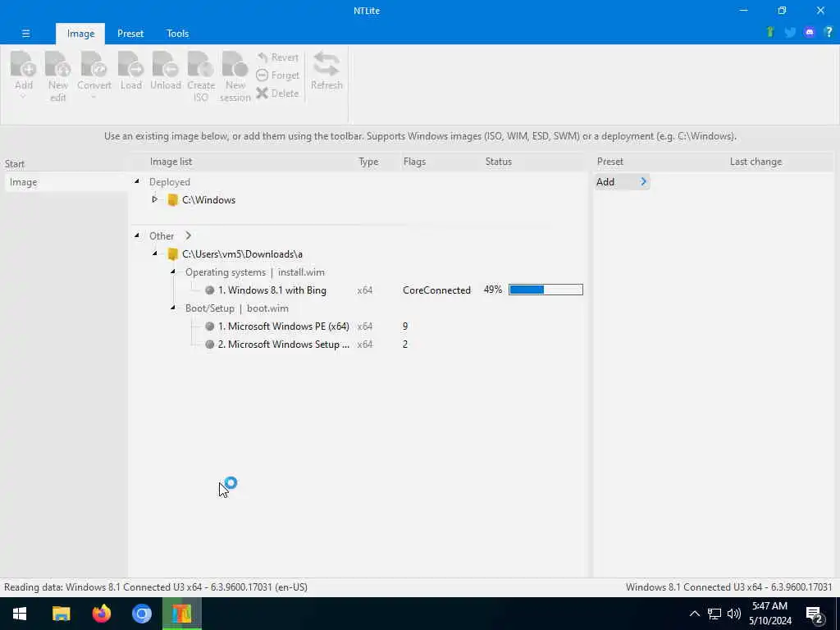840x630 pixels.
Task: Click the 49% loading progress bar
Action: [546, 290]
